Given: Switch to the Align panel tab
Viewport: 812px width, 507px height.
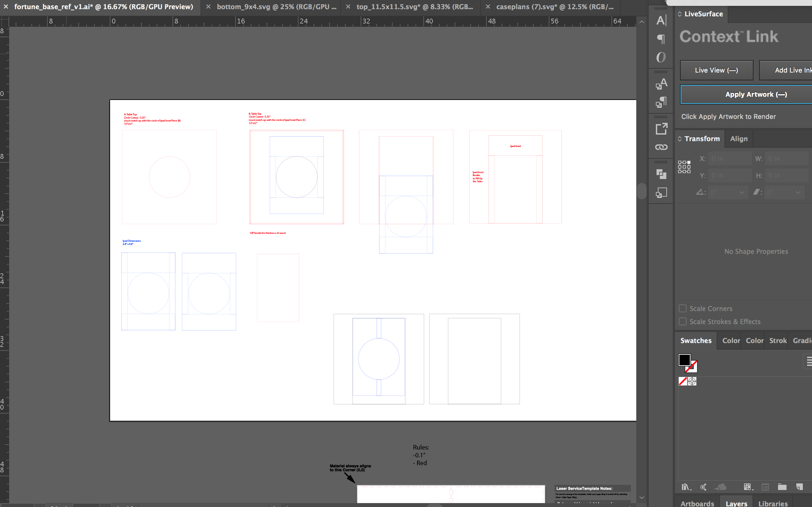Looking at the screenshot, I should point(739,139).
